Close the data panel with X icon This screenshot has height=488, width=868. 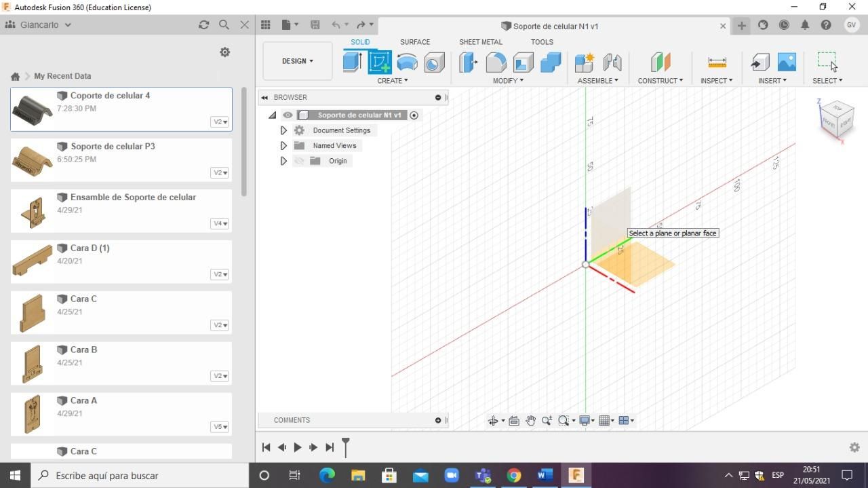(x=245, y=24)
